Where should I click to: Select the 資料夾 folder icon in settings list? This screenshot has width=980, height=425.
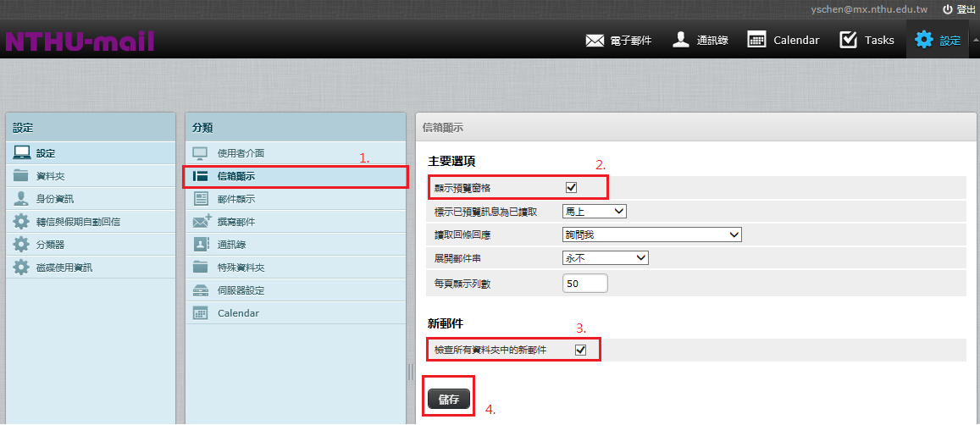(x=21, y=176)
